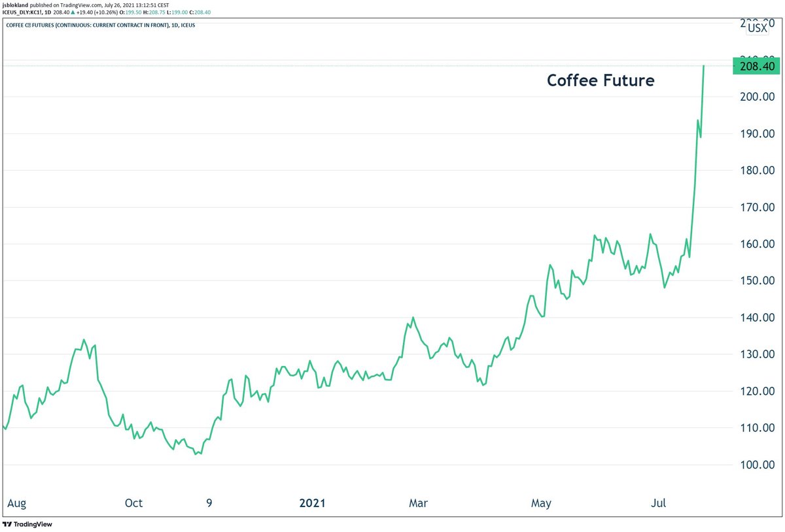The height and width of the screenshot is (532, 785).
Task: Click the Mar label on time axis
Action: tap(418, 503)
